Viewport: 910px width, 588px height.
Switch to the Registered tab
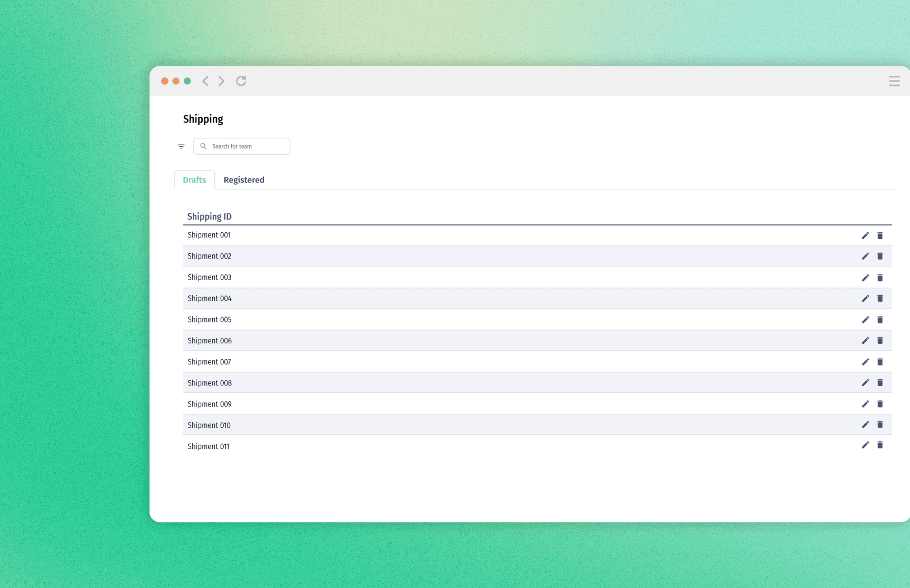click(x=244, y=180)
